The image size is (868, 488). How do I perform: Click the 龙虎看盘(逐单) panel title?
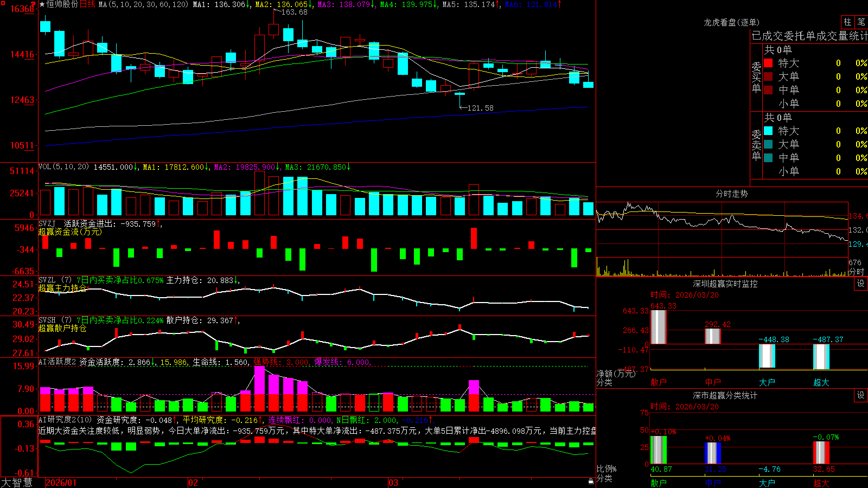tap(731, 22)
